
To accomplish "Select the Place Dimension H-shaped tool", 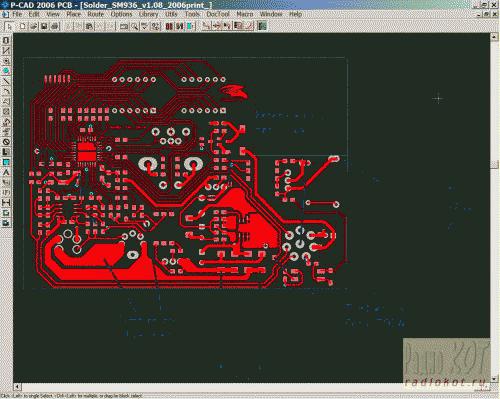I will [6, 202].
